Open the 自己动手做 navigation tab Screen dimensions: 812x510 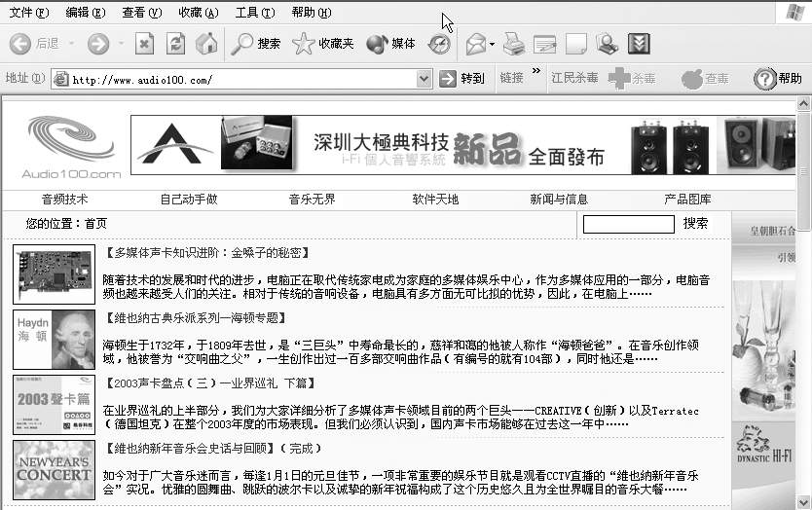coord(189,200)
